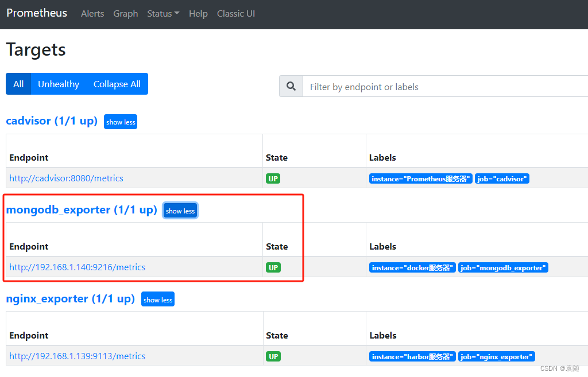Screen dimensions: 588x377
Task: Open the Status dropdown menu
Action: (163, 13)
